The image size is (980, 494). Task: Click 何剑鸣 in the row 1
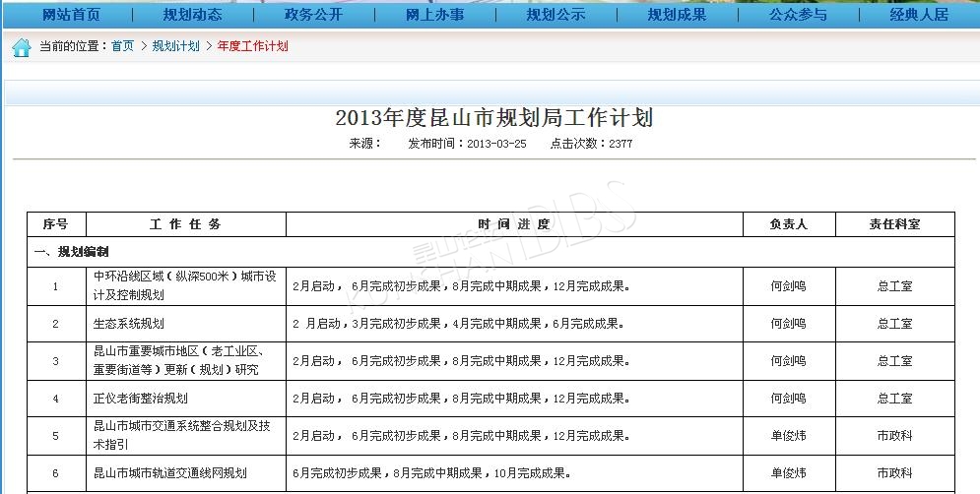tap(789, 286)
